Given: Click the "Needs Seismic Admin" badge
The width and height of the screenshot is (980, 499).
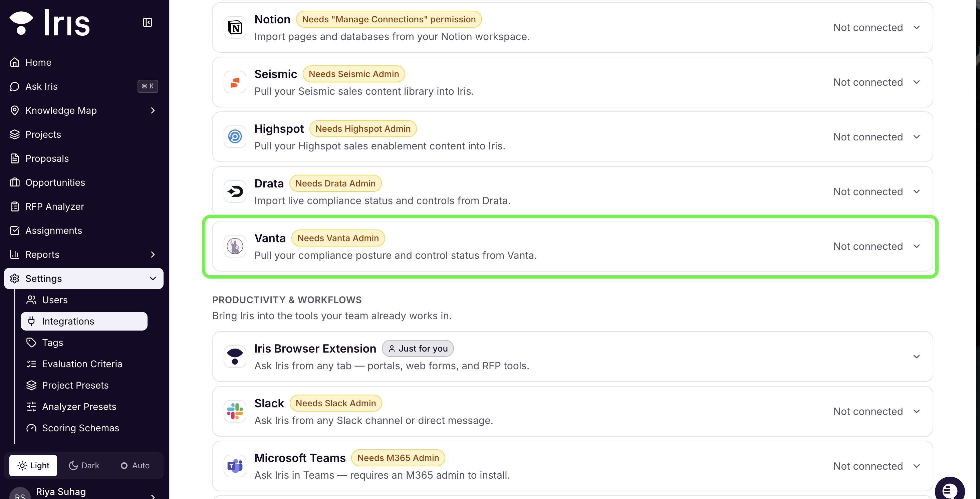Looking at the screenshot, I should point(354,74).
